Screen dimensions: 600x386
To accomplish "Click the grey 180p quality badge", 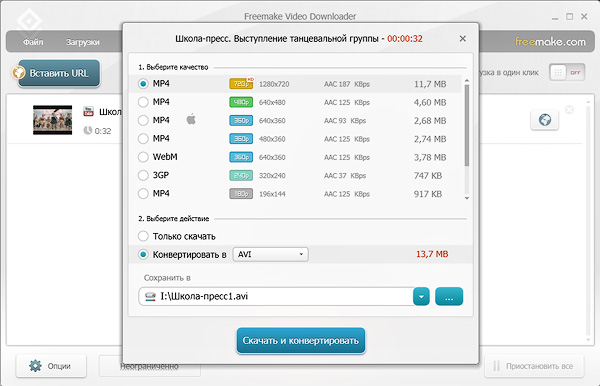I will (241, 194).
